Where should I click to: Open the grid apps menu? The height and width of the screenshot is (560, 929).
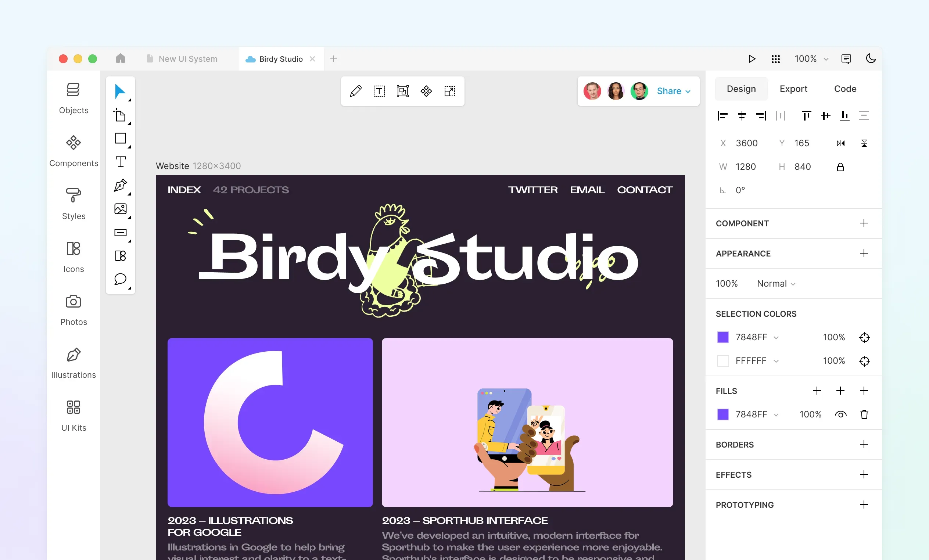tap(775, 59)
